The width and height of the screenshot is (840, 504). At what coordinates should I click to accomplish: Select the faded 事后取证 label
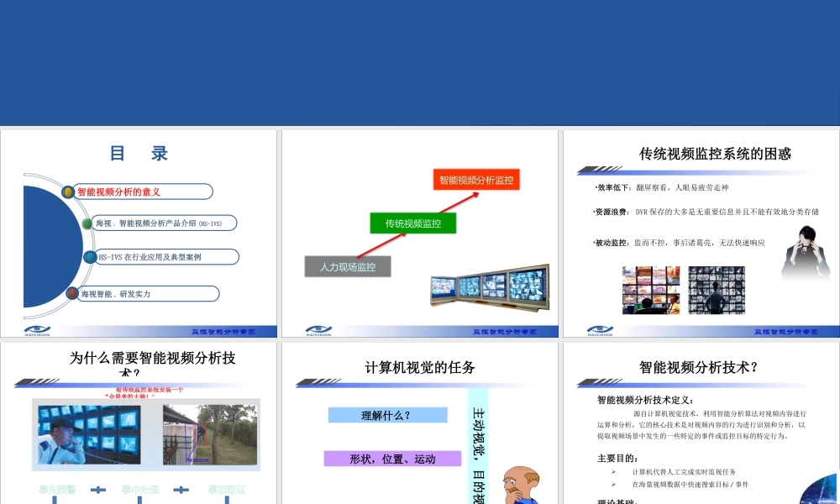(227, 490)
